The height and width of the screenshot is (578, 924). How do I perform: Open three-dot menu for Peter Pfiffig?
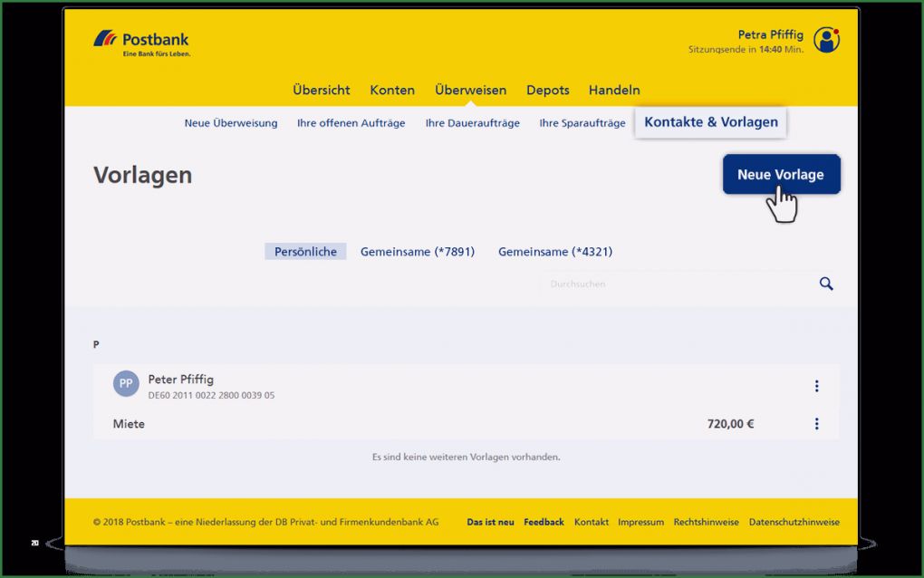[x=816, y=386]
